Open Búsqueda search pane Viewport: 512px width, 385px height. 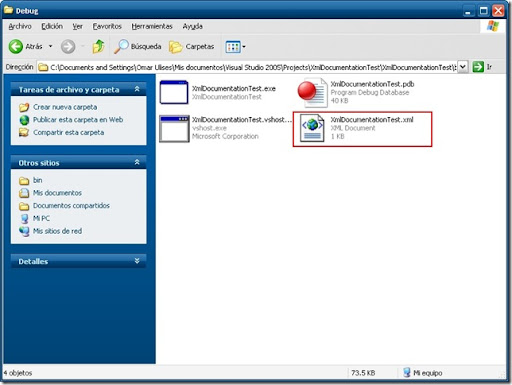(x=137, y=47)
